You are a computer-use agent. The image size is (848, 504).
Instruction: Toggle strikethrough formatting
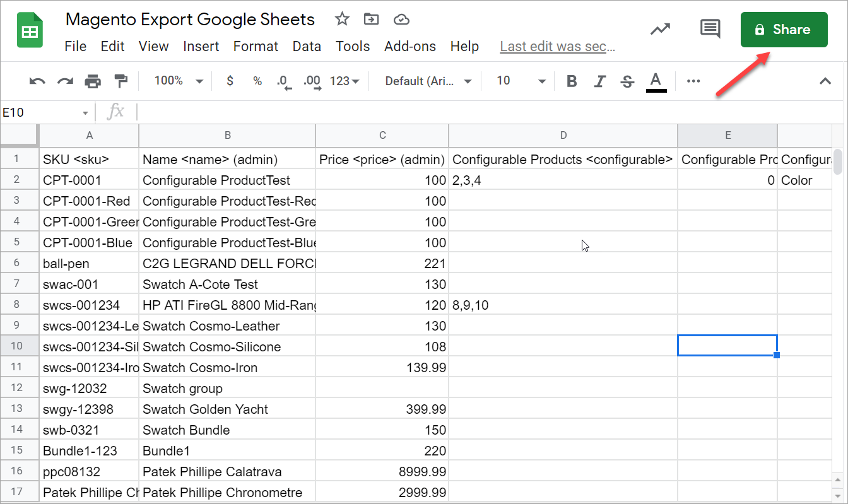click(627, 81)
